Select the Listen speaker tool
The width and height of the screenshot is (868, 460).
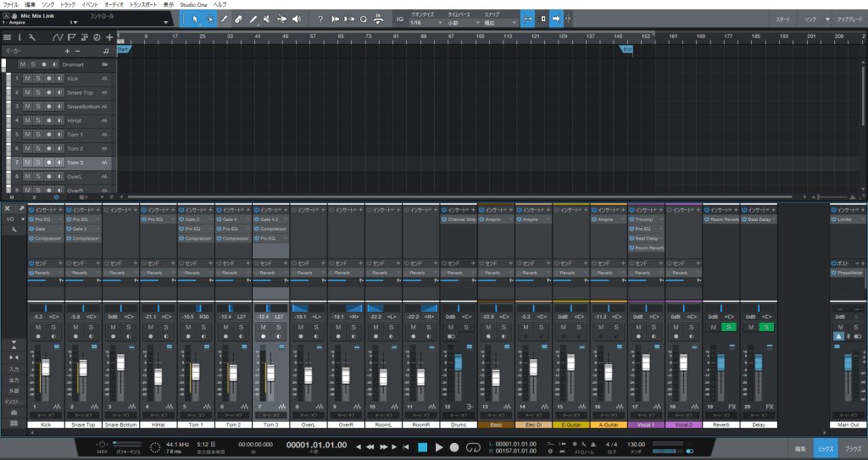click(x=296, y=19)
